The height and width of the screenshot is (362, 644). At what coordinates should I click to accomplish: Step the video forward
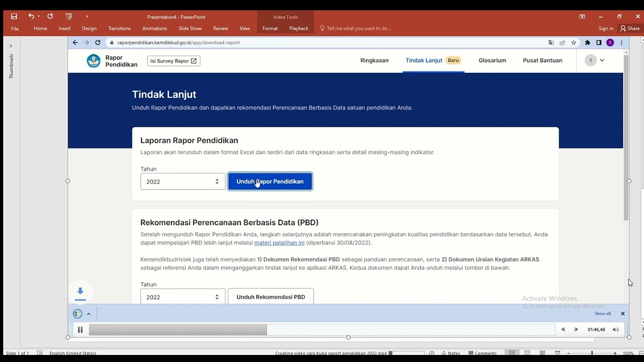576,330
